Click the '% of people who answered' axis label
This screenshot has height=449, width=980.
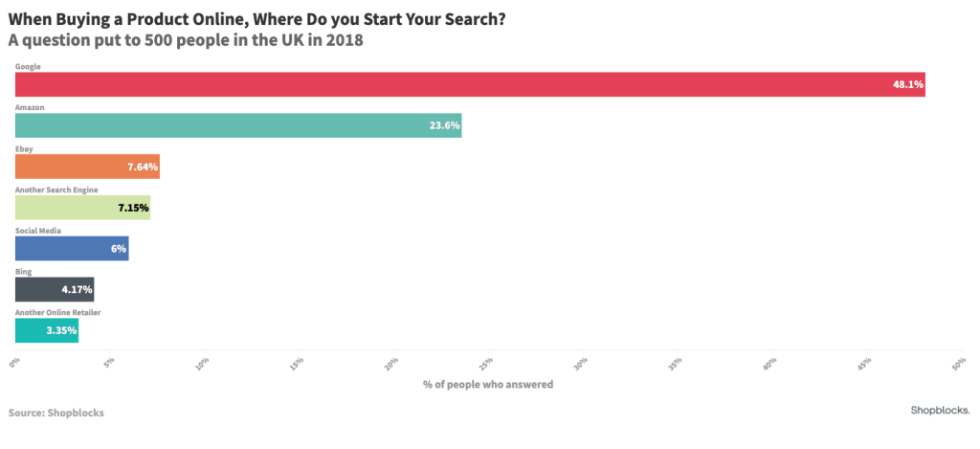488,384
